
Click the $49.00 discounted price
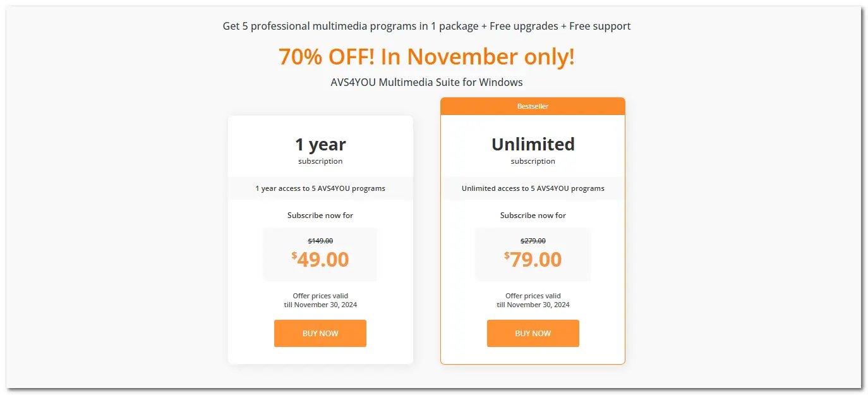pos(320,259)
